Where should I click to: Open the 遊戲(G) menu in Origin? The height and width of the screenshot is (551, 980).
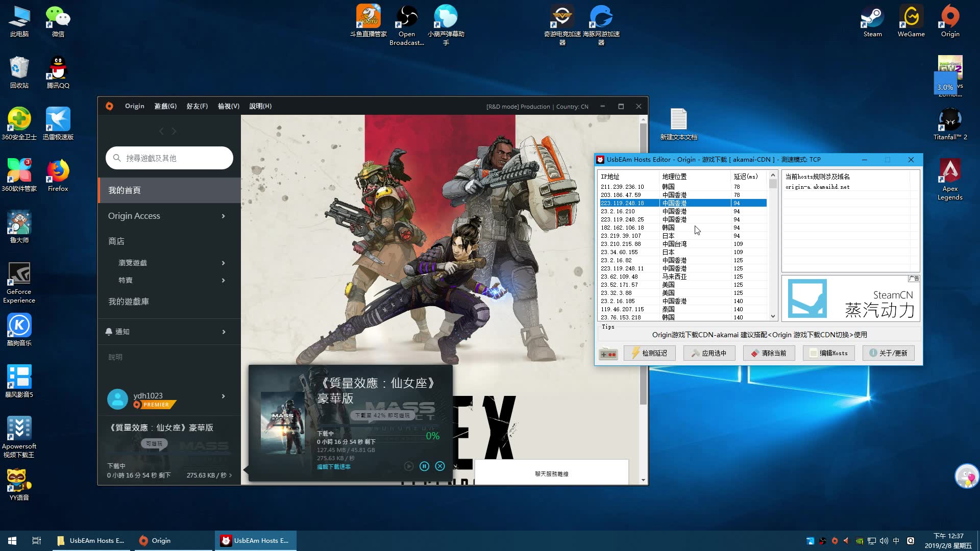[x=165, y=106]
